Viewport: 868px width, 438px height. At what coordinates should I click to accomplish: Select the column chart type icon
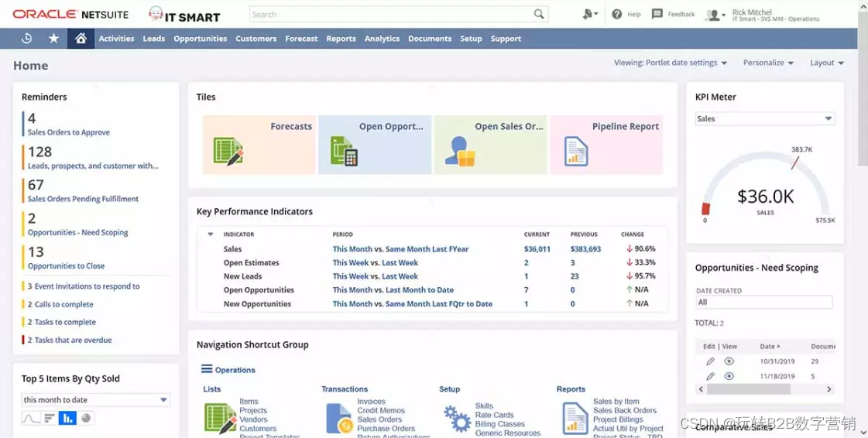67,418
